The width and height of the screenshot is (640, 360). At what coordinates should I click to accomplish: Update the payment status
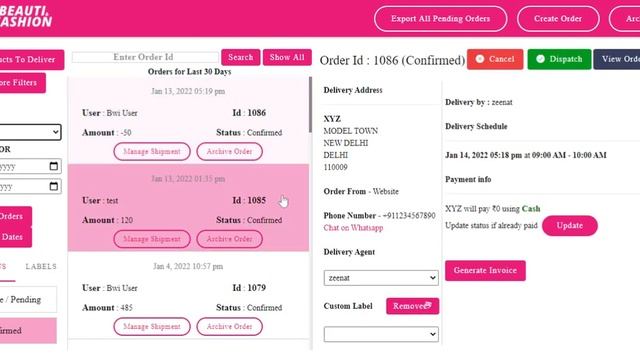[x=569, y=226]
